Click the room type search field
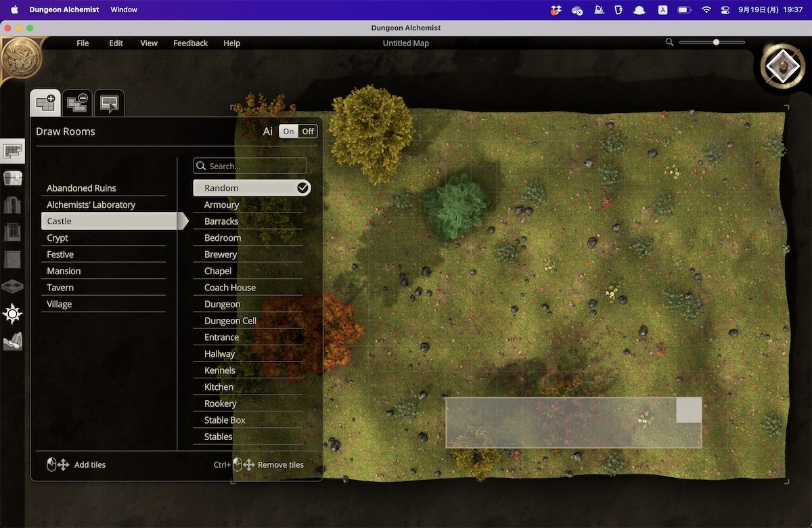812x528 pixels. (250, 166)
